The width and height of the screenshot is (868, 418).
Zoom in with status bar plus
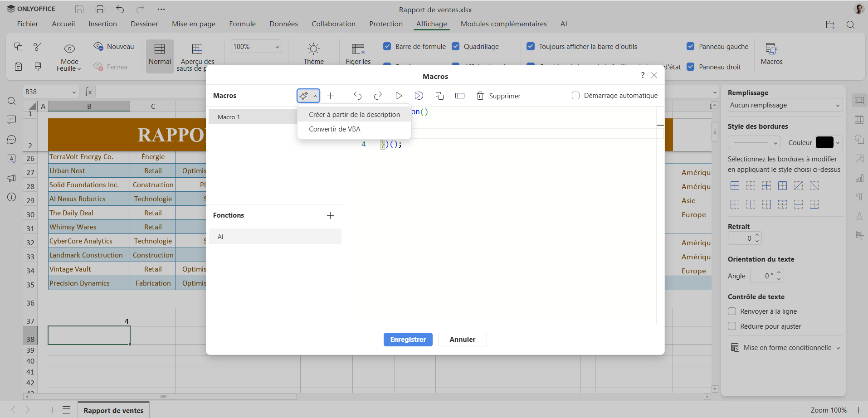(x=858, y=410)
